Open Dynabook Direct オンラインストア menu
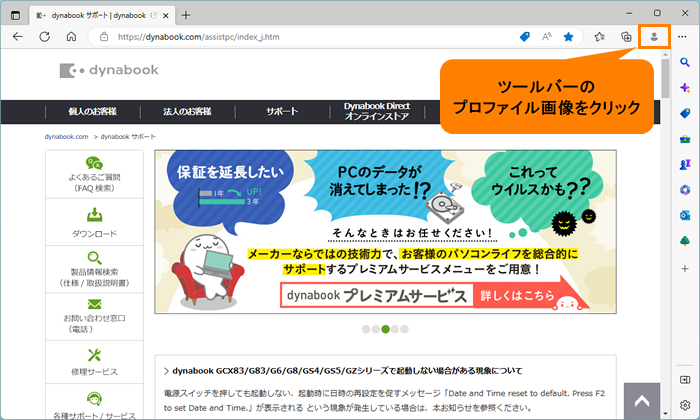The image size is (700, 420). click(x=377, y=112)
